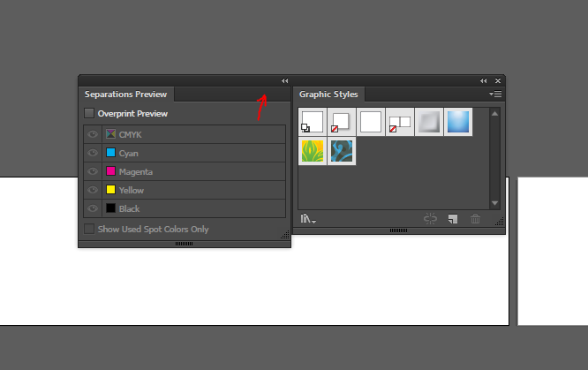
Task: Select the blue swirl pattern graphic style
Action: 342,151
